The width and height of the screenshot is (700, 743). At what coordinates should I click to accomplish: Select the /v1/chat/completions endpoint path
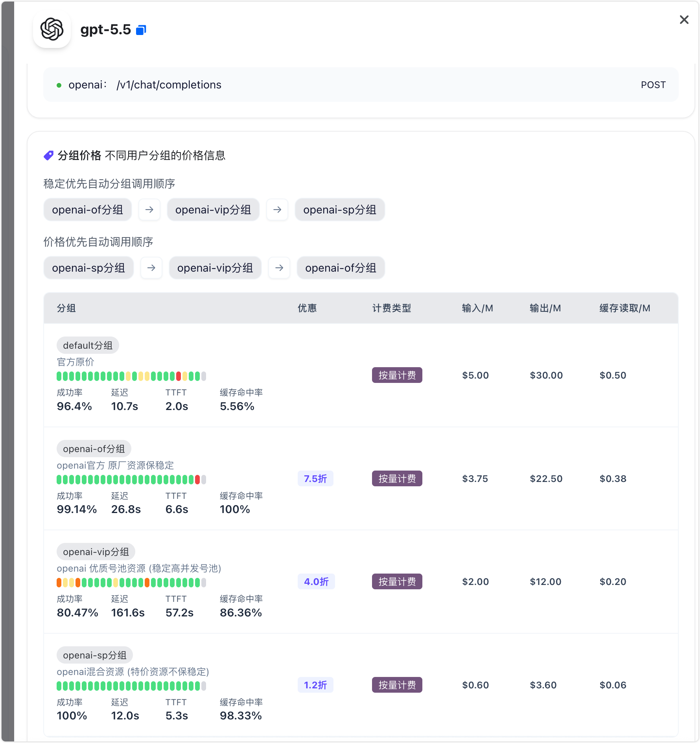169,85
